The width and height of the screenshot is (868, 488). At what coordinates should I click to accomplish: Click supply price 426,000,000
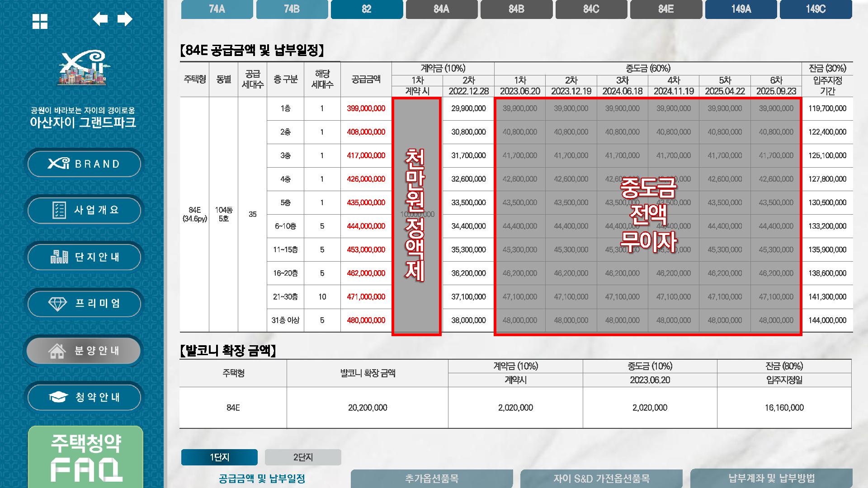366,179
